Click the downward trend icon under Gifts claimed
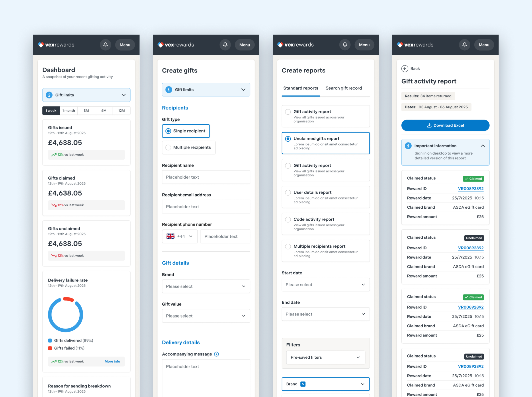The width and height of the screenshot is (532, 397). pos(54,205)
